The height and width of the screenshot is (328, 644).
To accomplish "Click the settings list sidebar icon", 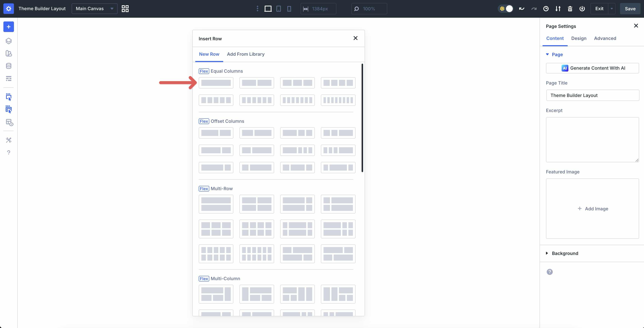I will click(8, 78).
